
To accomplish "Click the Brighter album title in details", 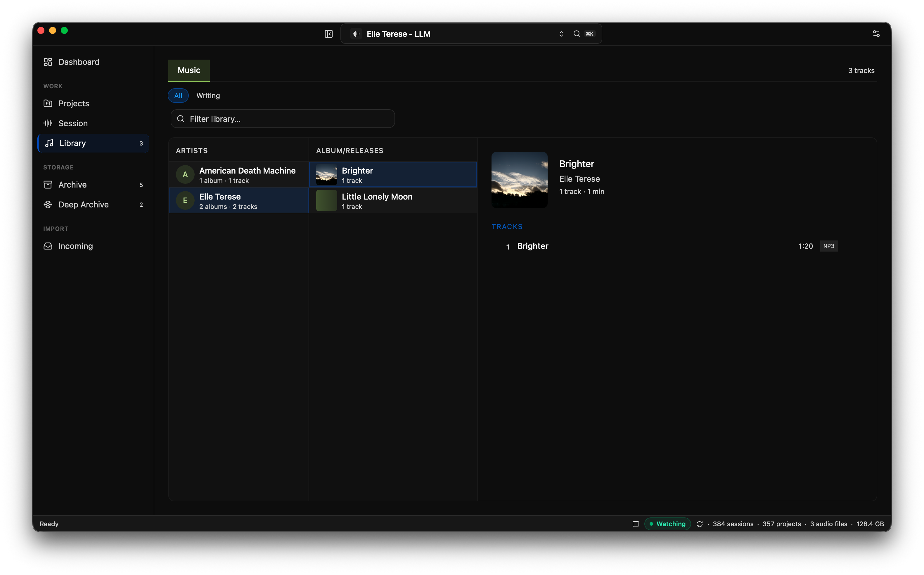I will pyautogui.click(x=577, y=164).
